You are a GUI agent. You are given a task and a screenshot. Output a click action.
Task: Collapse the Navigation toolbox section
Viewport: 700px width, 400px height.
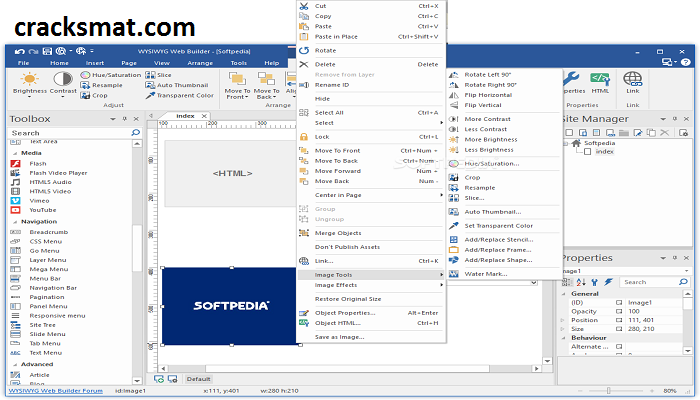[15, 222]
